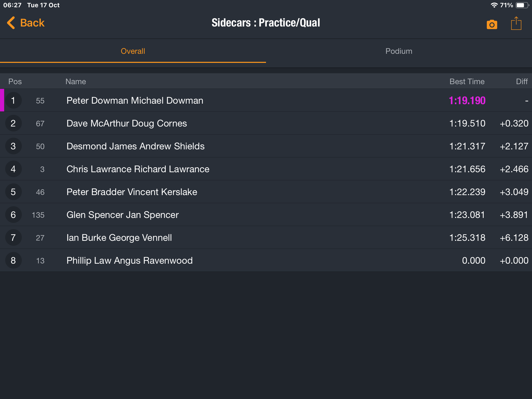Open Dave McArthur Doug Cornes entry
The image size is (532, 399).
pos(127,123)
